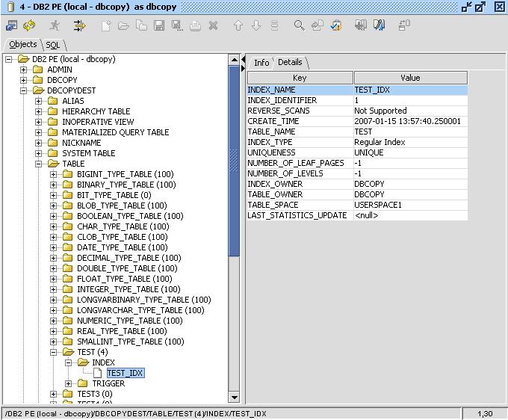
Task: Click the UNIQUENESS value UNIQUE cell
Action: point(410,152)
